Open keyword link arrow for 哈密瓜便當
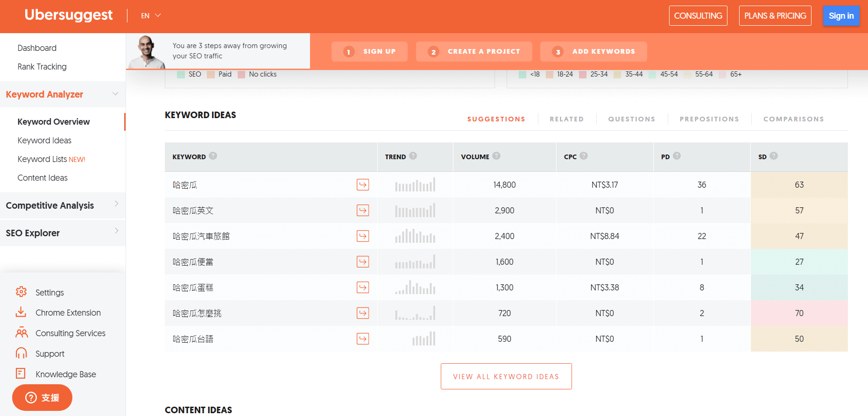The width and height of the screenshot is (868, 416). (363, 262)
